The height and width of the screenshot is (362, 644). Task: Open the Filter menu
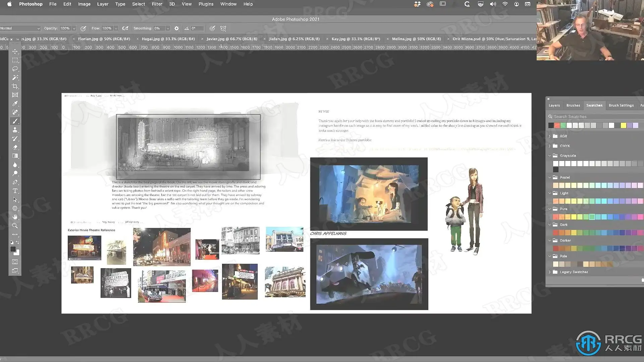157,4
